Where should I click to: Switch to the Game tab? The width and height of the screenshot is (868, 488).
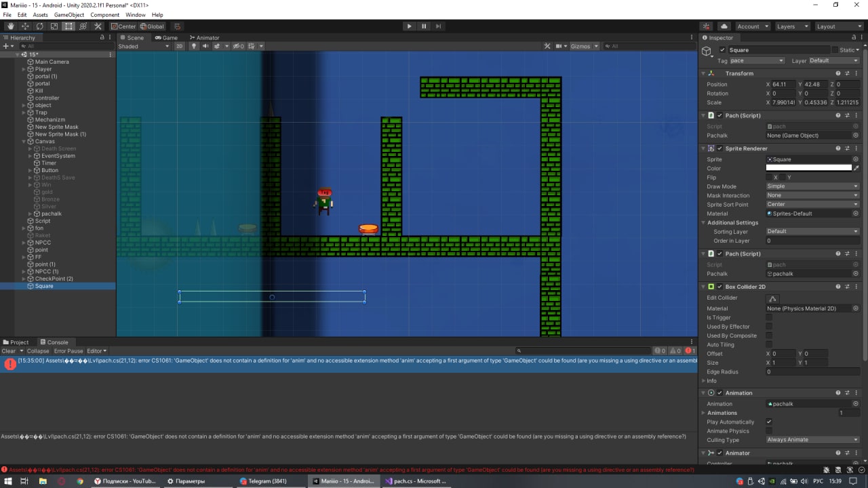pyautogui.click(x=166, y=37)
